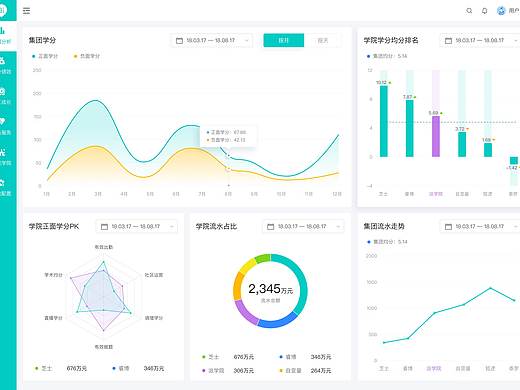Click the 676万元 value under the donut chart
Image resolution: width=520 pixels, height=390 pixels.
point(244,357)
